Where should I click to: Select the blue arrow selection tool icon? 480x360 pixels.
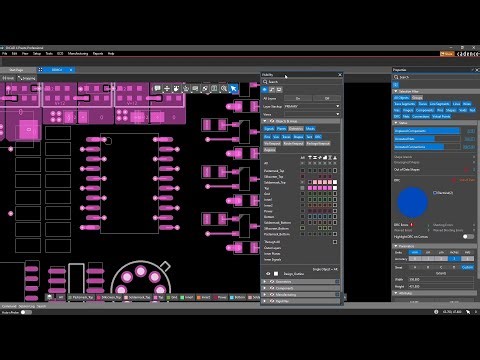(233, 89)
